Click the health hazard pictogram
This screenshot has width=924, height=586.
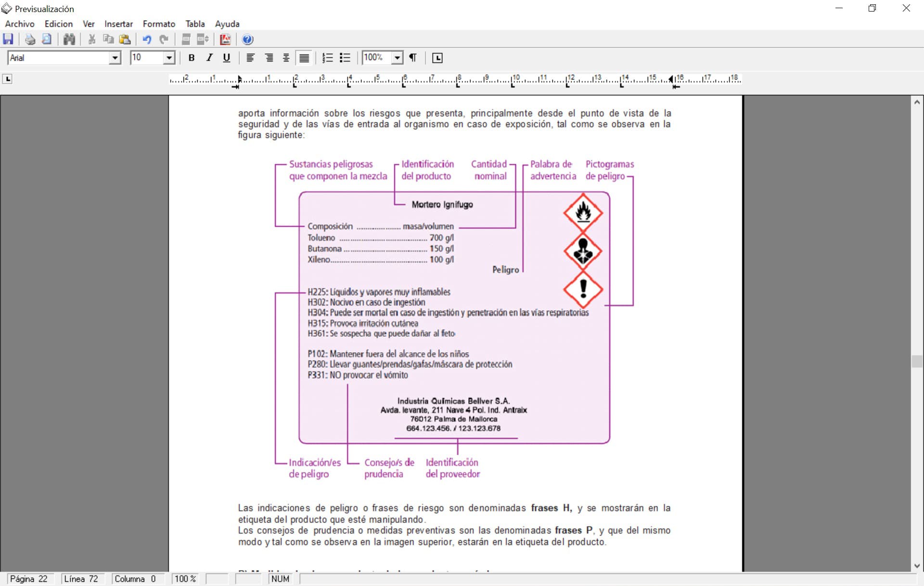tap(583, 251)
